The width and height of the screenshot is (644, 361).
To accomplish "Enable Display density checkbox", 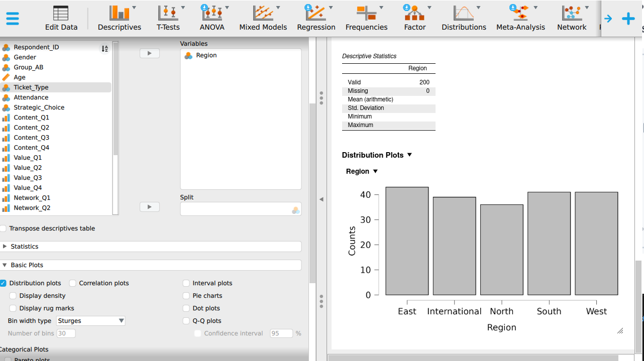I will click(x=13, y=296).
